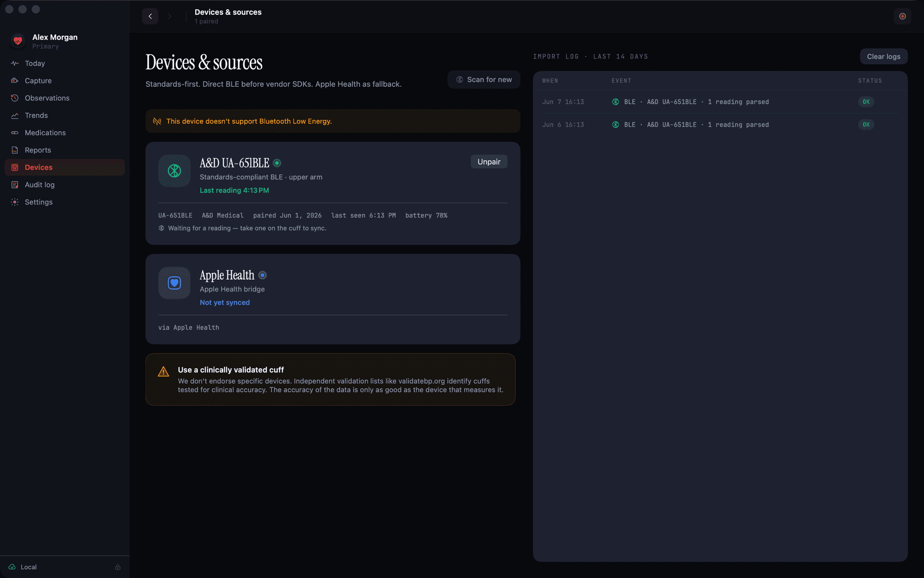
Task: Click 'Use a clinically validated cuff' heading
Action: (231, 370)
